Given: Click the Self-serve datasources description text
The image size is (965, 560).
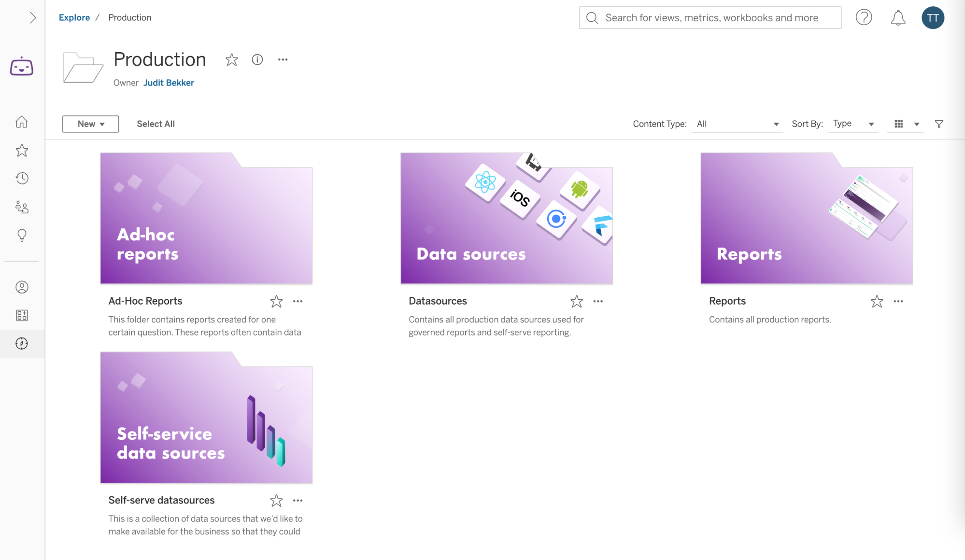Looking at the screenshot, I should (x=205, y=525).
